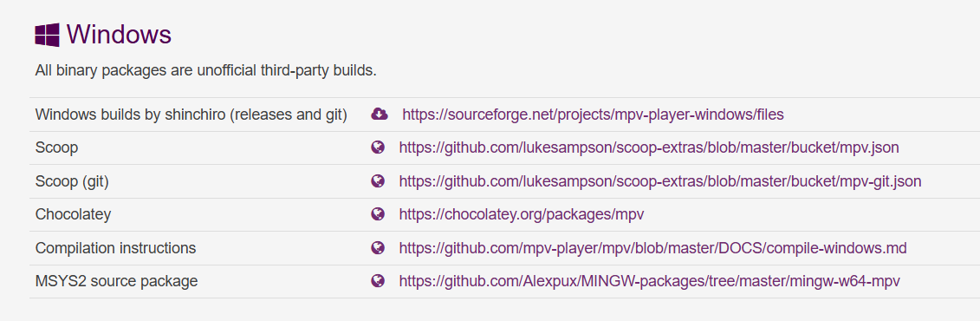The image size is (980, 321).
Task: Click the Windows section heading text
Action: (119, 35)
